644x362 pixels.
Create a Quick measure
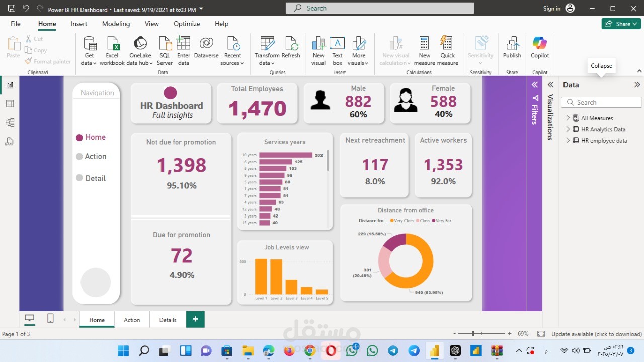click(447, 51)
